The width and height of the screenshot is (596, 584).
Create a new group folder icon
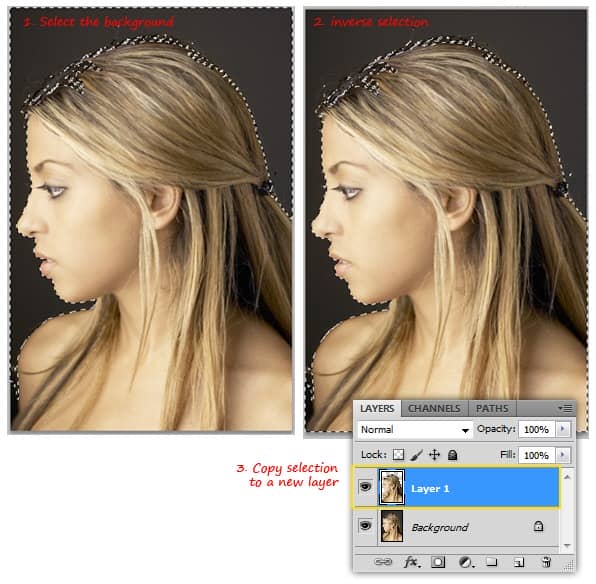tap(492, 562)
